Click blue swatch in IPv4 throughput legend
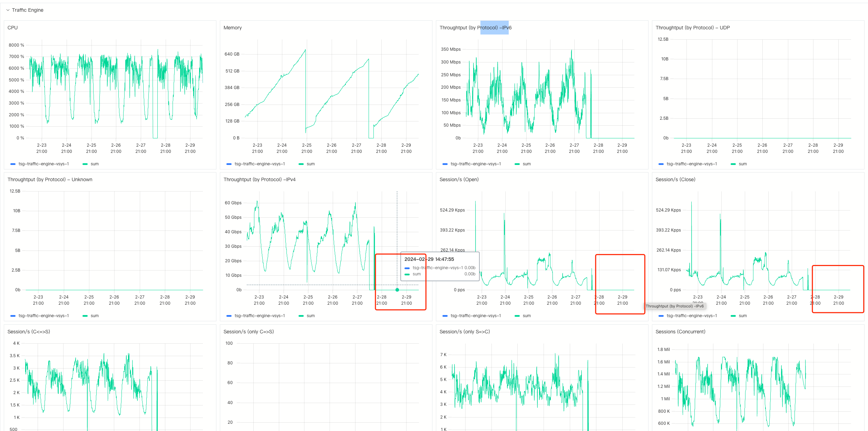The width and height of the screenshot is (868, 431). pyautogui.click(x=229, y=316)
